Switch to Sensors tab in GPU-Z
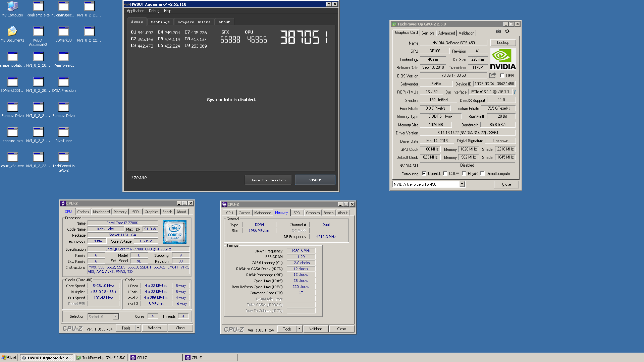644x362 pixels. [428, 33]
